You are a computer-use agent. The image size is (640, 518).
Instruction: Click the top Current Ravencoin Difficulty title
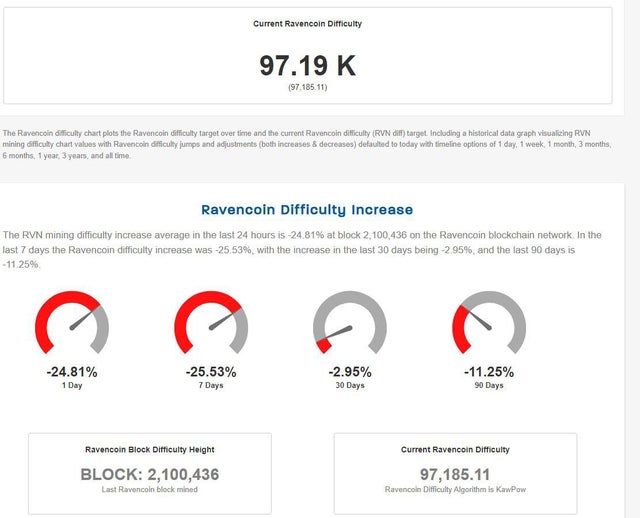(307, 23)
